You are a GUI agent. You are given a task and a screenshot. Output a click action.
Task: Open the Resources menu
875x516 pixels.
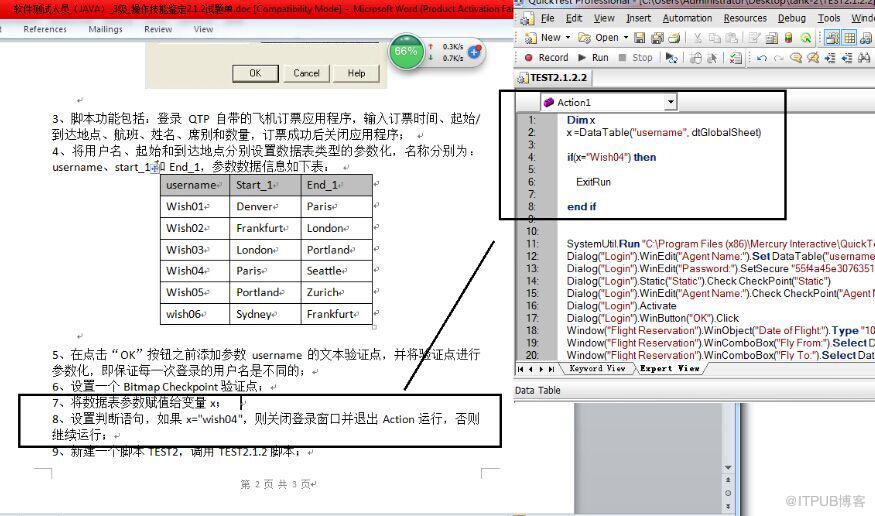pos(745,18)
